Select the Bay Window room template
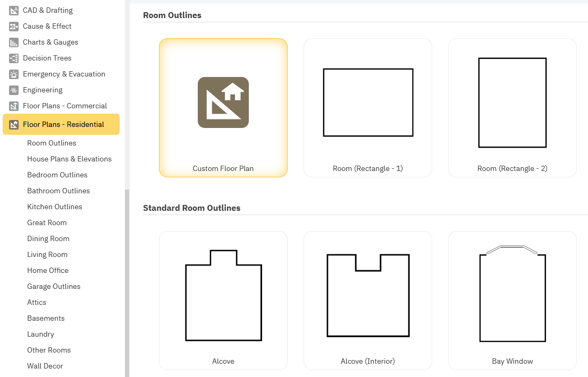 (x=513, y=300)
